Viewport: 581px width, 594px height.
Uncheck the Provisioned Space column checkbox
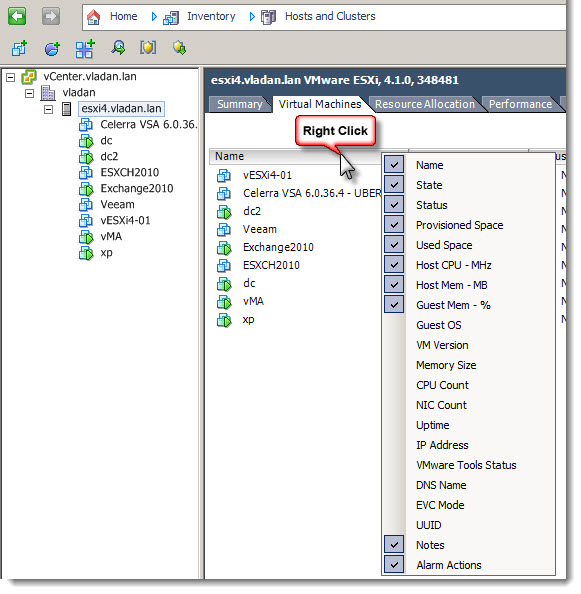pyautogui.click(x=394, y=225)
